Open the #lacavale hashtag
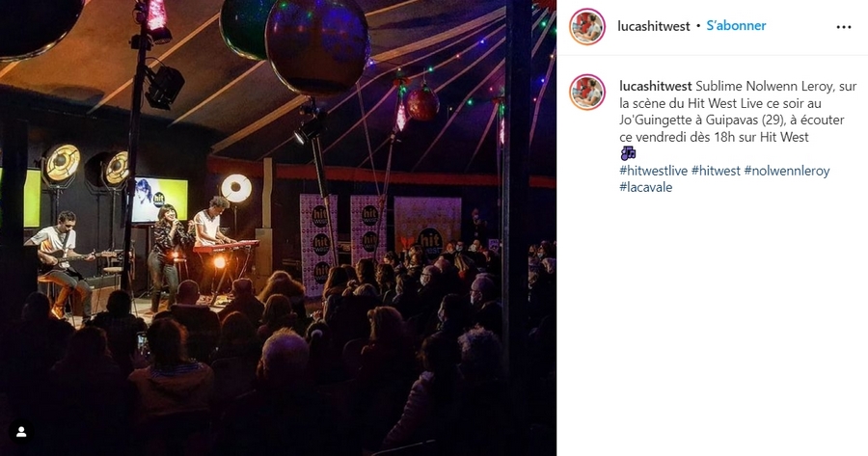The height and width of the screenshot is (456, 868). (646, 187)
